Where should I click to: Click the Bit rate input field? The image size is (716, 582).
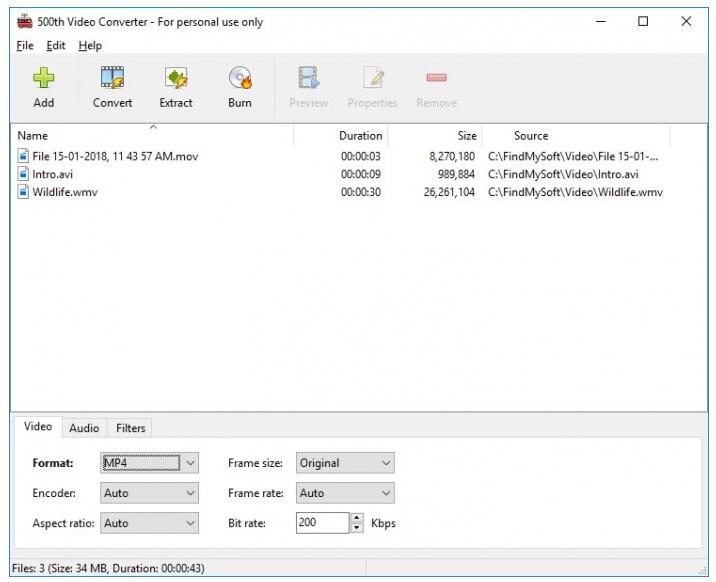322,523
